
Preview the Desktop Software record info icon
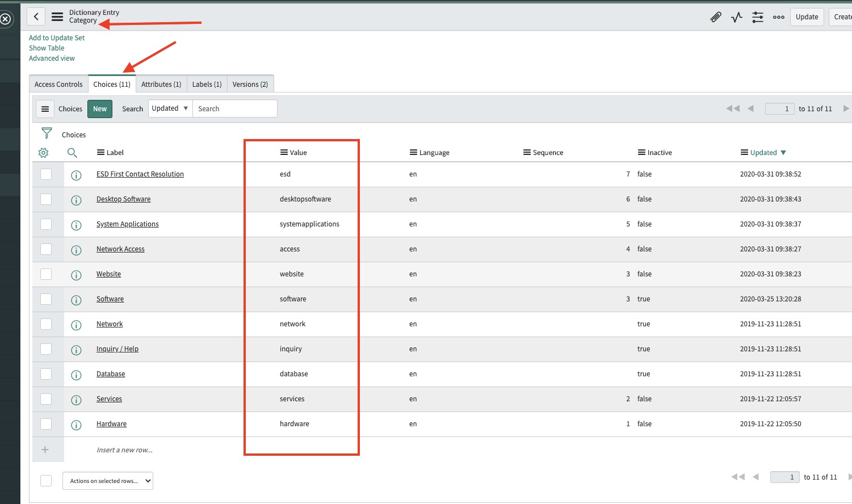[76, 200]
